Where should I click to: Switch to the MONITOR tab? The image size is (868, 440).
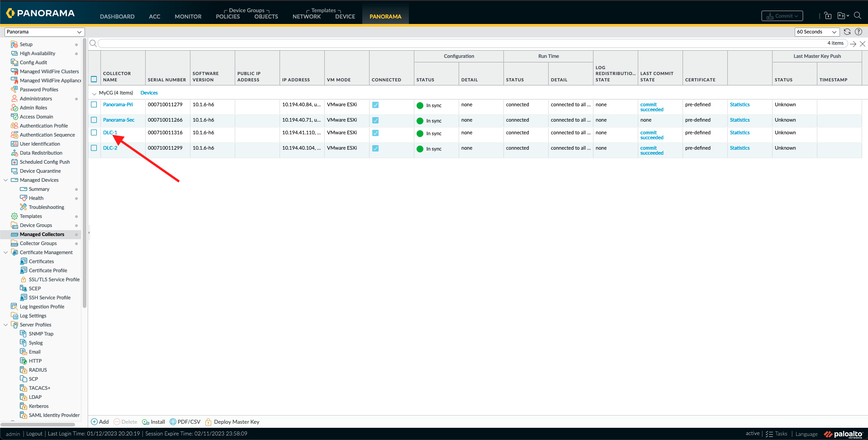point(187,16)
